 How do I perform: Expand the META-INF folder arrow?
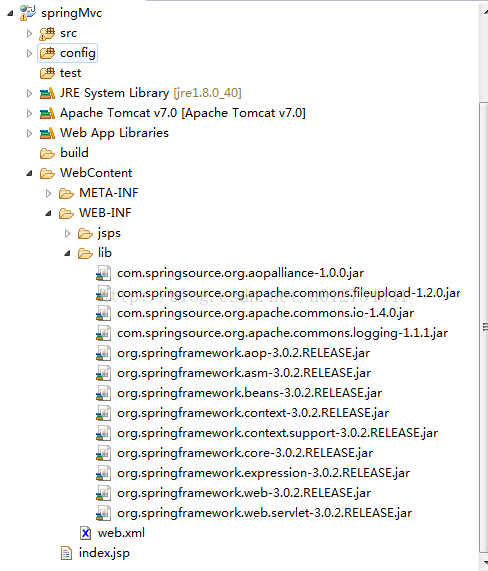pyautogui.click(x=48, y=193)
